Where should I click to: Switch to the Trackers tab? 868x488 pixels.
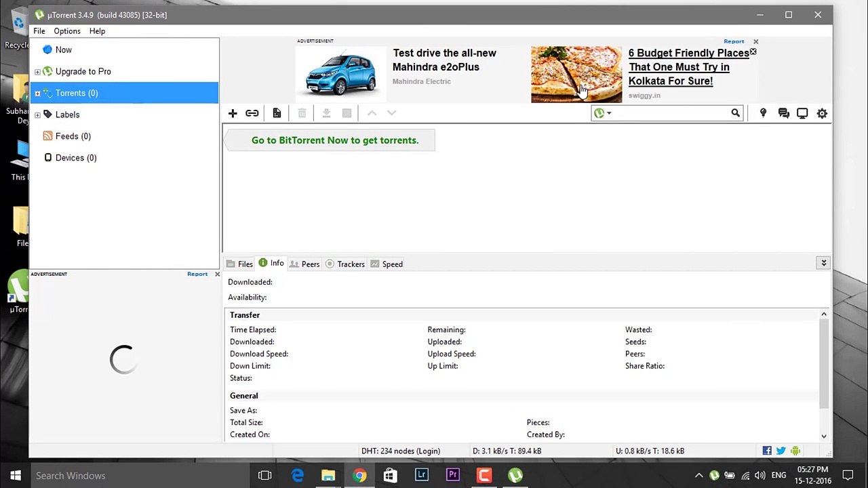pyautogui.click(x=345, y=264)
